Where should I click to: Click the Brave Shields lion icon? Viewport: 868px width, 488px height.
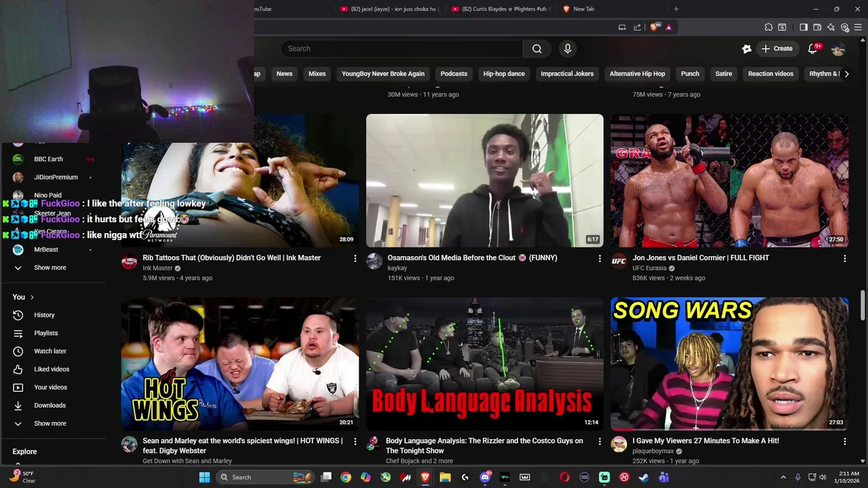[654, 27]
